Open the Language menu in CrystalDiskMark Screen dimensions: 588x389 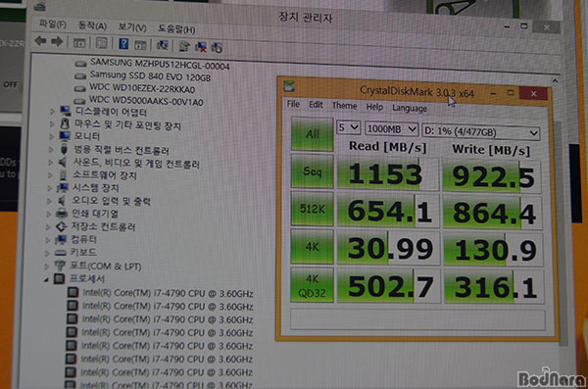click(x=410, y=108)
